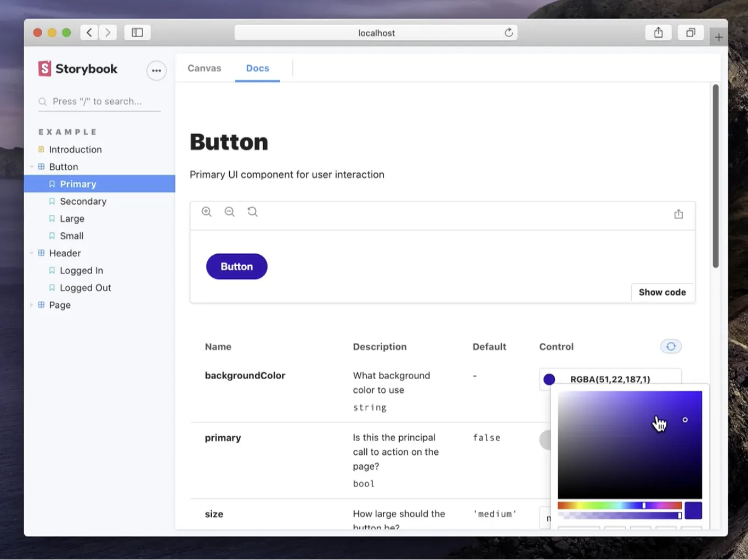748x560 pixels.
Task: Click the backgroundColor swatch circle
Action: coord(549,380)
